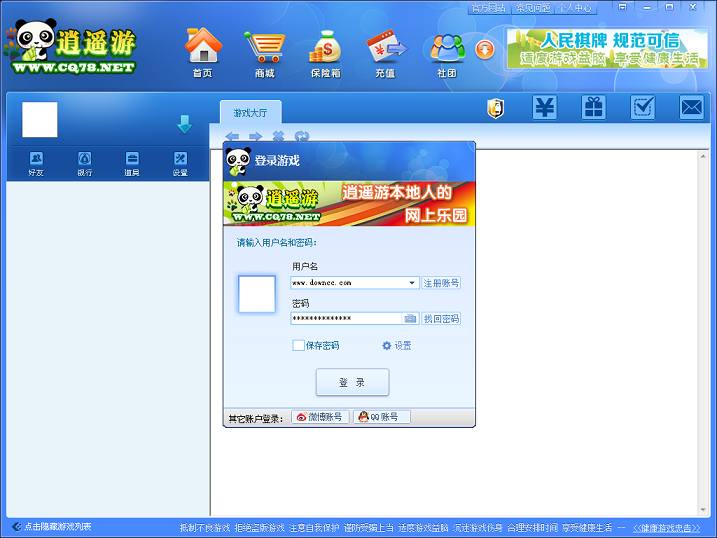Open the 商城 shopping cart icon

click(x=263, y=47)
